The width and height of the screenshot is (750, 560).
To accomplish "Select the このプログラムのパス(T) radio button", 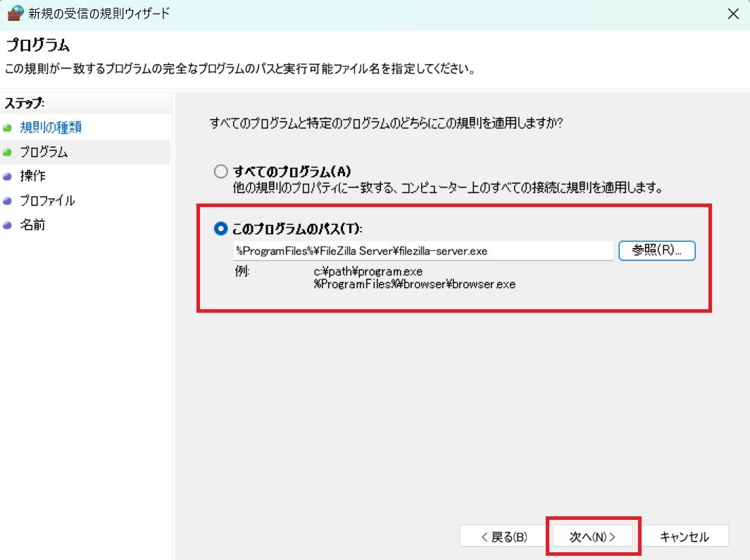I will point(220,229).
